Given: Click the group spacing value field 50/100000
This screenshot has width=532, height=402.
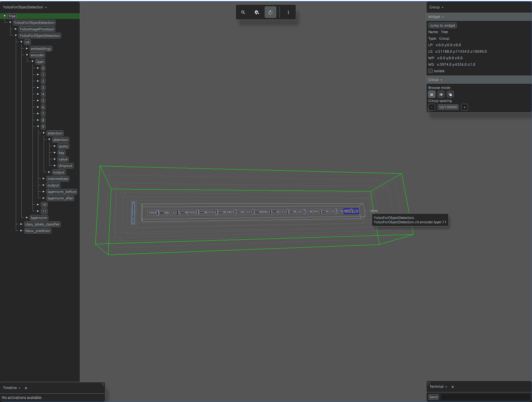Looking at the screenshot, I should (x=448, y=107).
